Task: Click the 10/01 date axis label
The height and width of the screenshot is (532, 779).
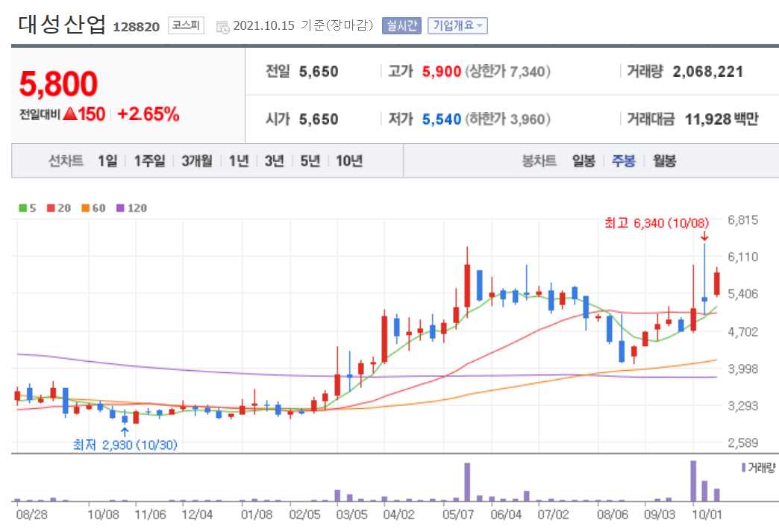Action: 707,515
